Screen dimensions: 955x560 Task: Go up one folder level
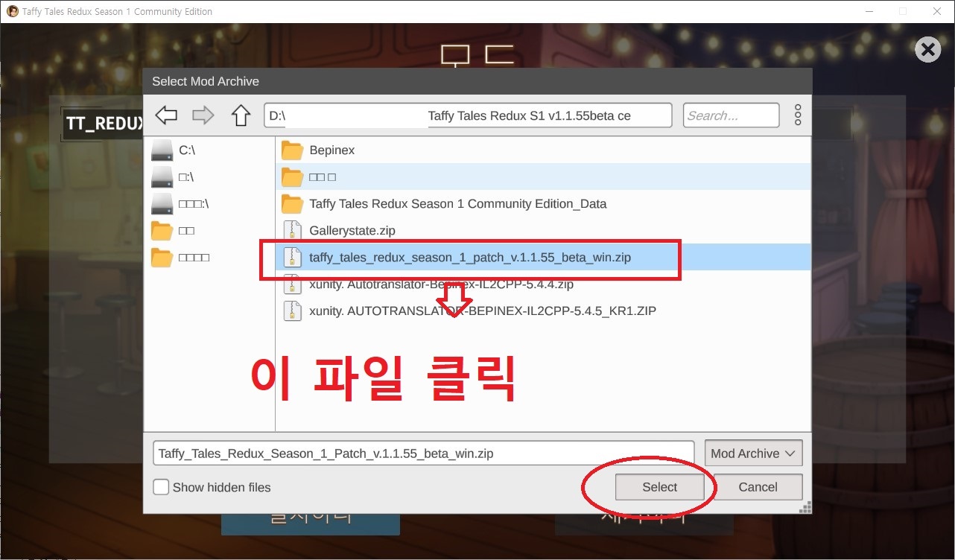pyautogui.click(x=241, y=115)
